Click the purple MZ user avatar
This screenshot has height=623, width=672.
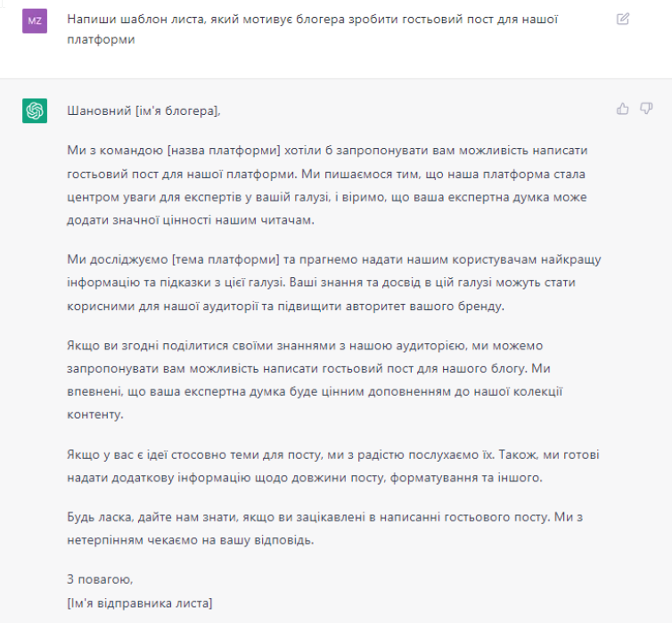tap(35, 21)
